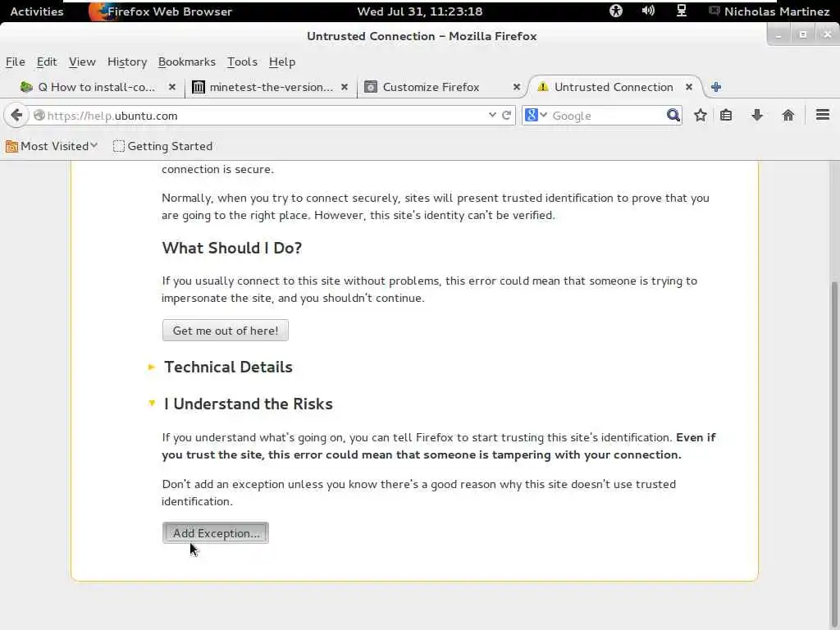840x630 pixels.
Task: Click the 'Add Exception...' button
Action: click(x=216, y=533)
